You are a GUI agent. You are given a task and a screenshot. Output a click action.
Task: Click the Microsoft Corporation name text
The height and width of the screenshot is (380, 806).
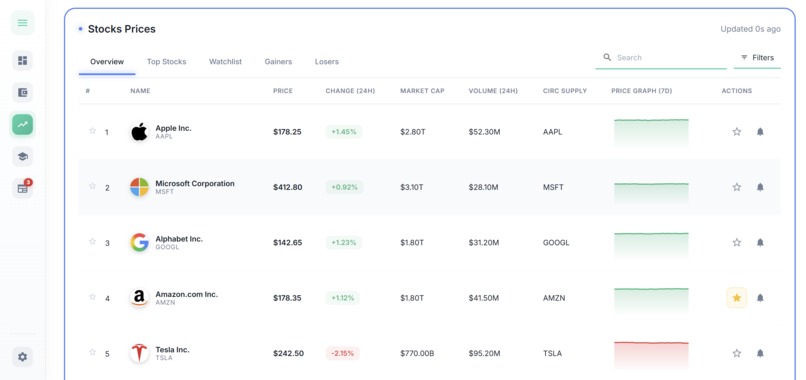(x=195, y=184)
